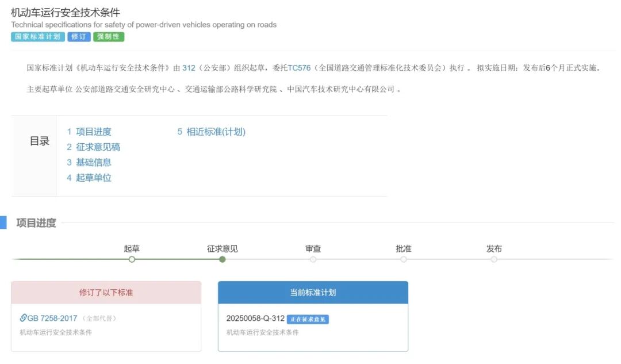Select the 批准 stage marker on timeline

(404, 259)
